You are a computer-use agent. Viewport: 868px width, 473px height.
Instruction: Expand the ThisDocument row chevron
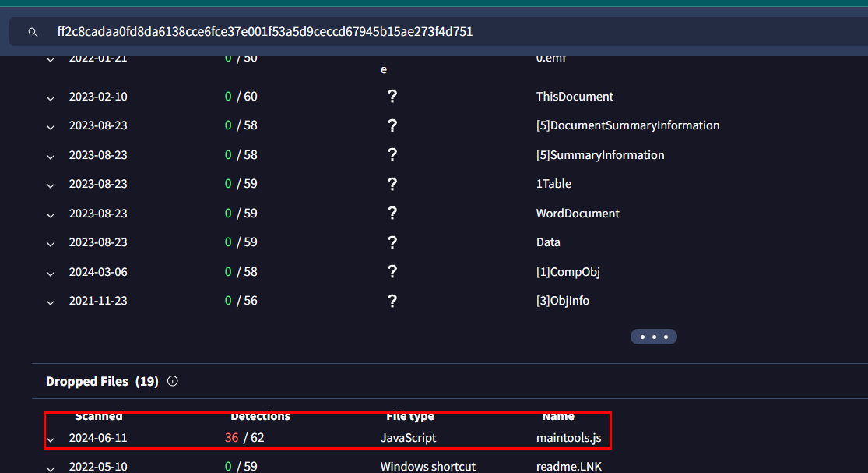pyautogui.click(x=51, y=98)
